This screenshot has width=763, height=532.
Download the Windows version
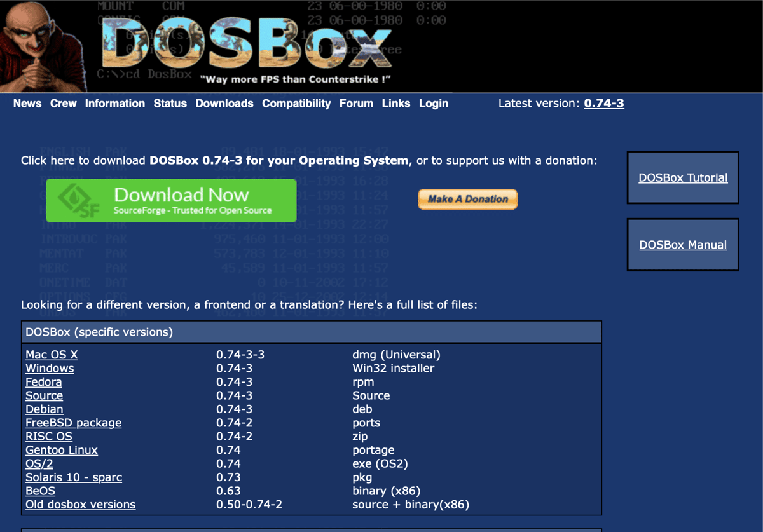click(50, 368)
